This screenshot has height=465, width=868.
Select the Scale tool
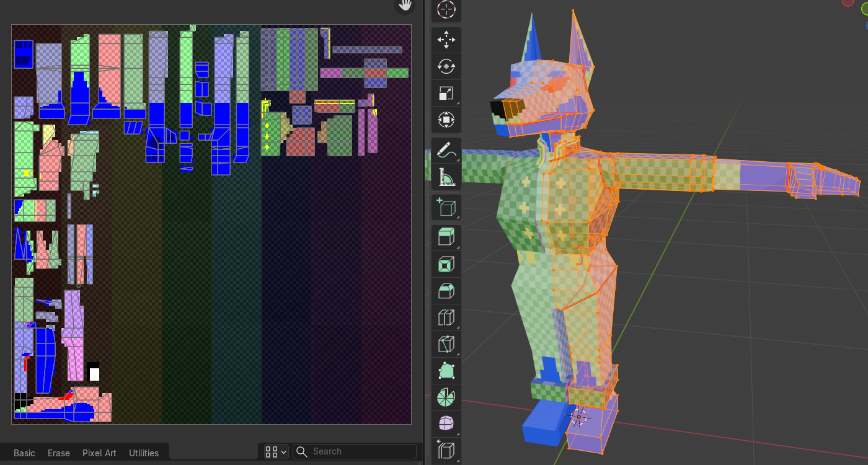446,93
